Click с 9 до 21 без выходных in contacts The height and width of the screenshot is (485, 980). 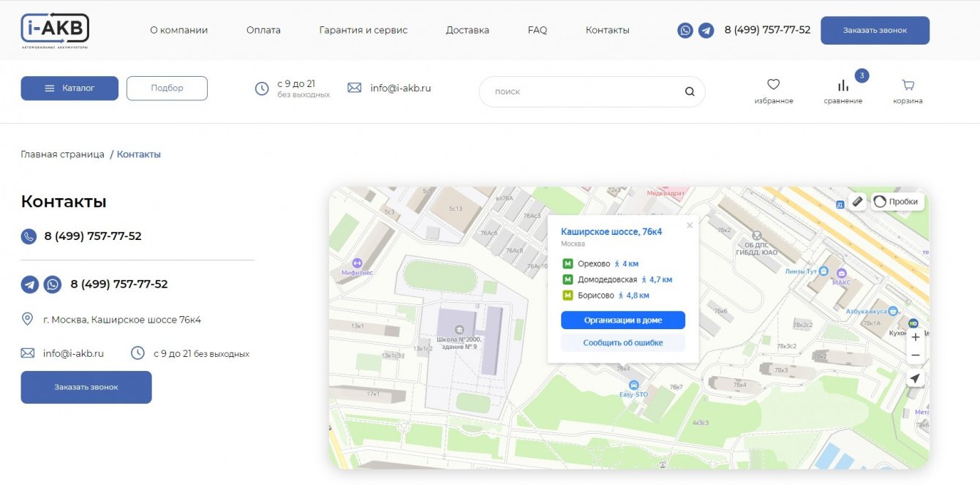(201, 353)
